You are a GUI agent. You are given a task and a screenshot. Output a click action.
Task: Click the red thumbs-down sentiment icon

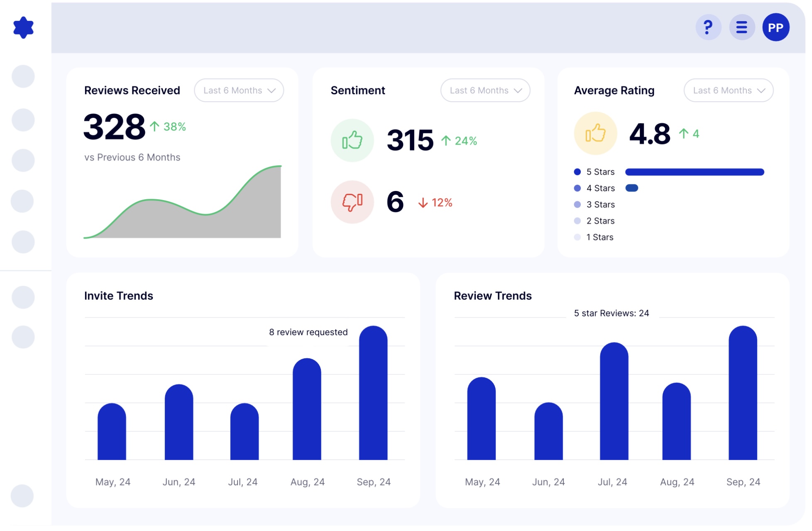(x=352, y=202)
